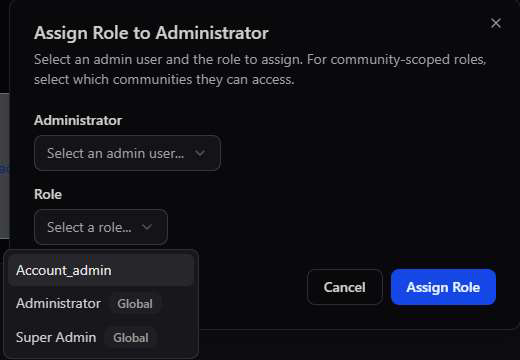
Task: Choose the Account_admin role option
Action: [x=101, y=270]
